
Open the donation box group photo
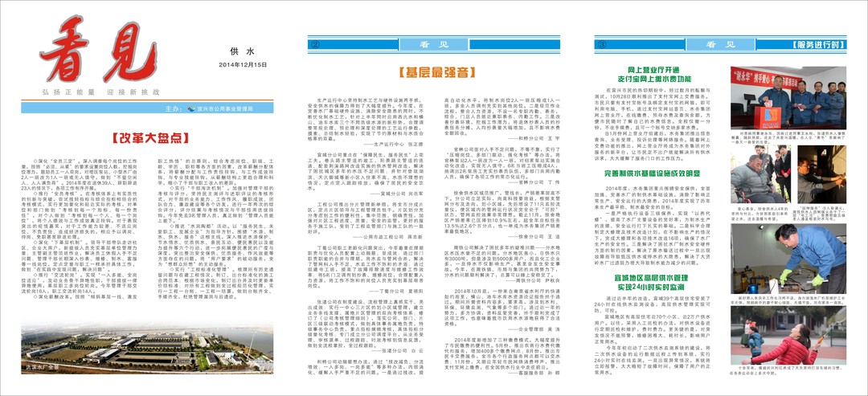788,98
